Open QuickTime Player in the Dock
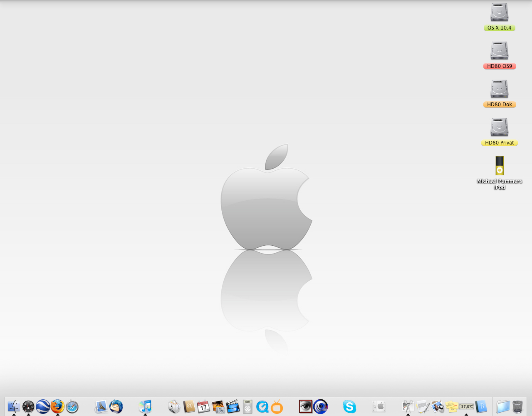Viewport: 532px width, 416px height. tap(262, 406)
